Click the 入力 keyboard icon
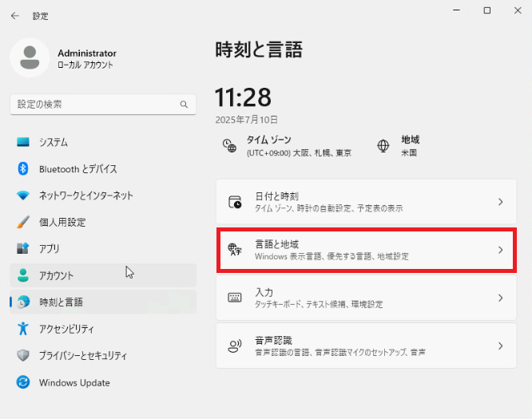 (x=235, y=298)
